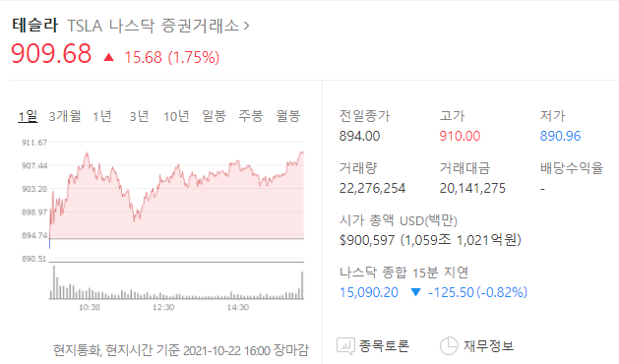Expand the 나스닥 증권거래소 chevron arrow

[247, 26]
